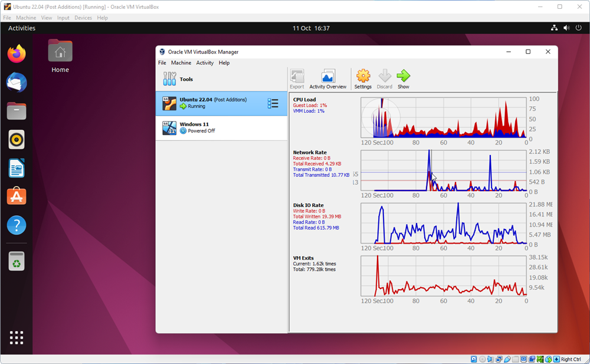
Task: Click the Activities button in the top bar
Action: [22, 28]
